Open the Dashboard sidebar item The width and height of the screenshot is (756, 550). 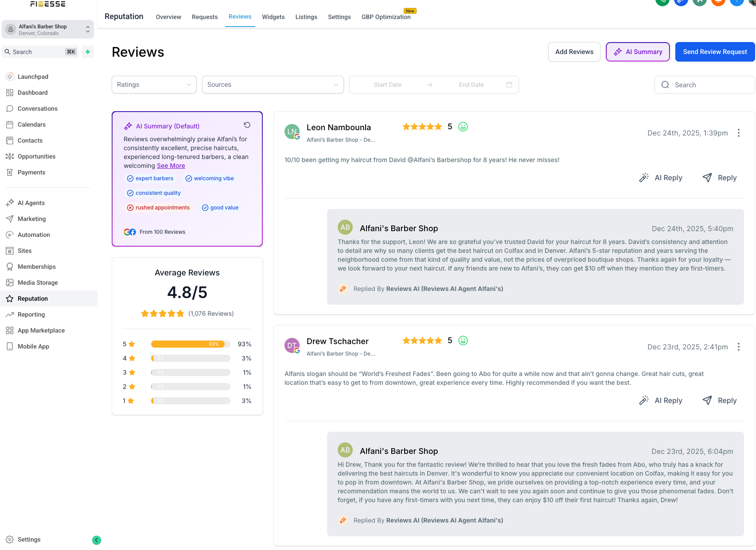pos(49,93)
